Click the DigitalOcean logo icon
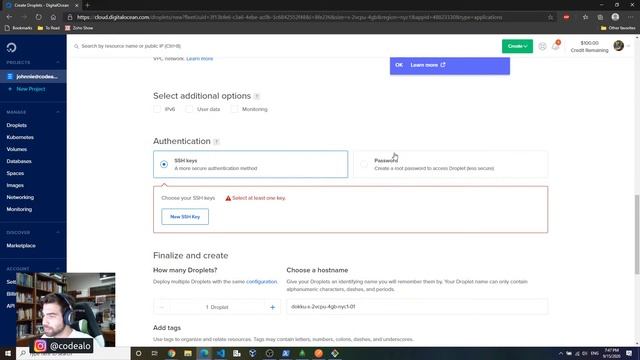 coord(11,47)
